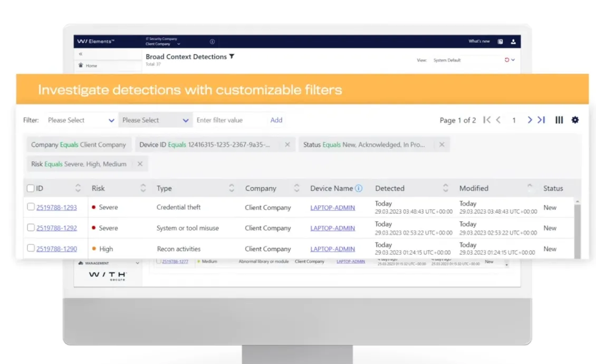
Task: Click the table's vertical scrollbar
Action: [578, 231]
